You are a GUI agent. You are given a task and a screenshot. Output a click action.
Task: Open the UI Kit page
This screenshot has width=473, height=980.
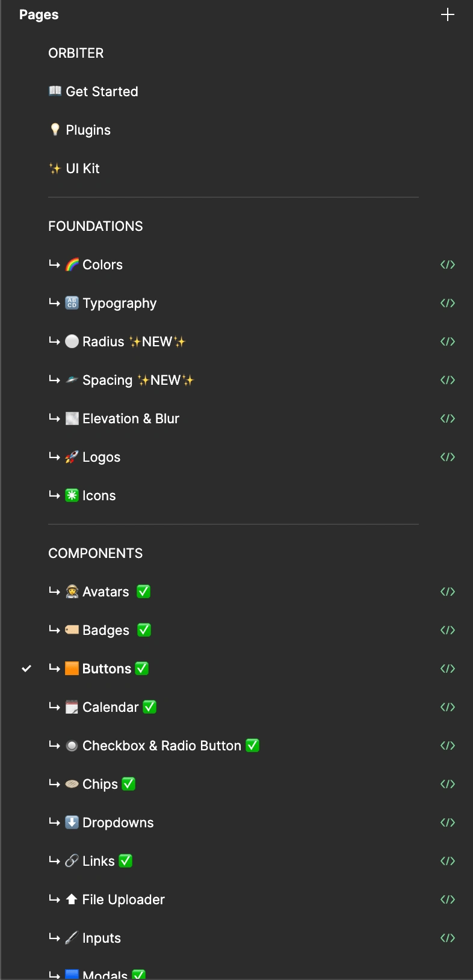pyautogui.click(x=82, y=168)
